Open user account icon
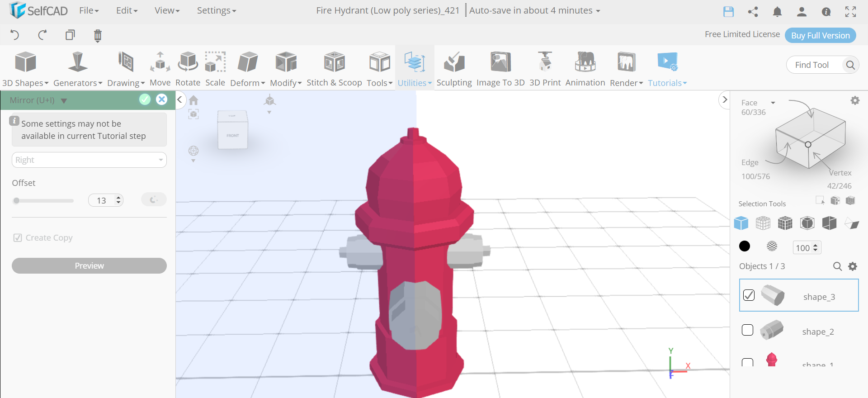The width and height of the screenshot is (868, 398). pos(802,11)
